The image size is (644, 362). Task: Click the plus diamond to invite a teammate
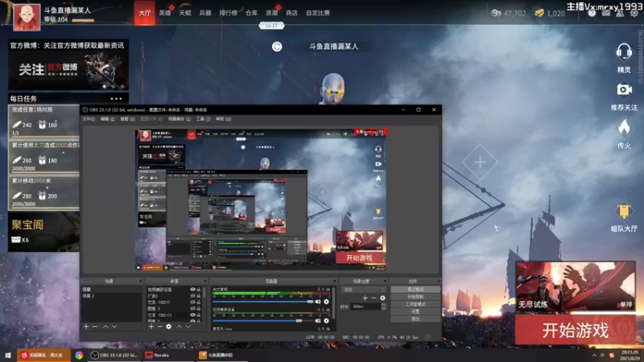[480, 162]
